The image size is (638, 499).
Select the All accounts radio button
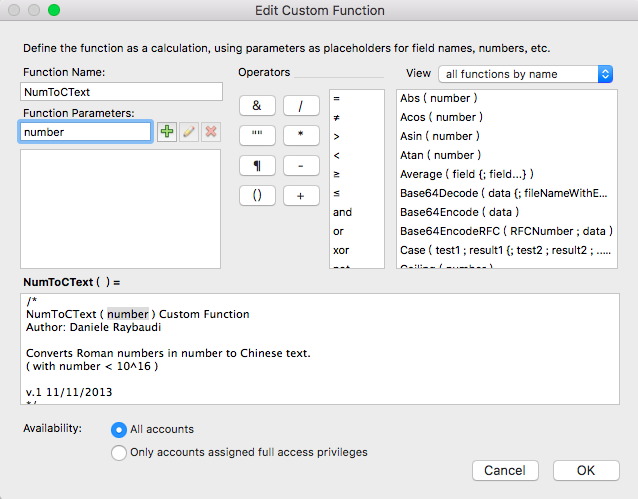click(119, 429)
